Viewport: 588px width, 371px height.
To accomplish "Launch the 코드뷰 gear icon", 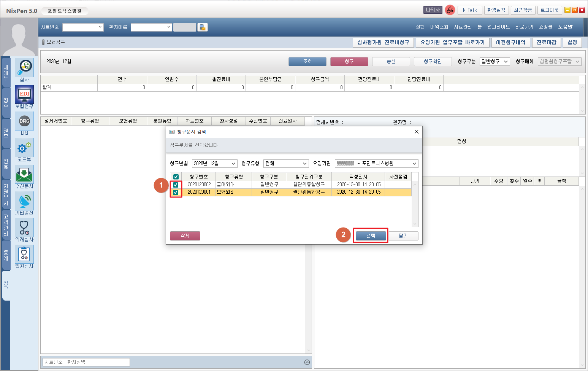I will click(x=24, y=148).
